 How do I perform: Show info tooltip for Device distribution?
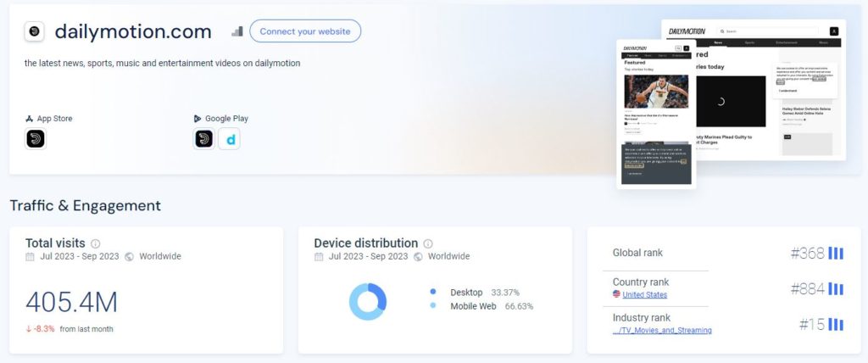tap(428, 243)
